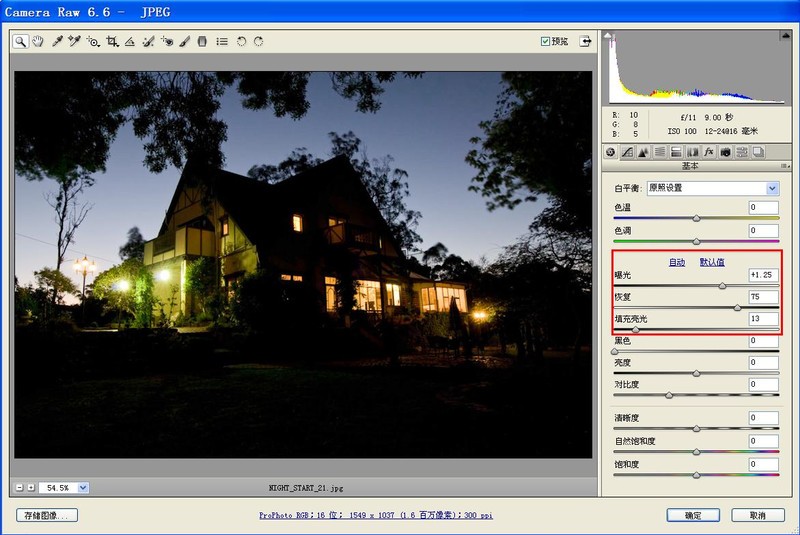Zoom out with the minus button
This screenshot has width=800, height=535.
click(19, 488)
